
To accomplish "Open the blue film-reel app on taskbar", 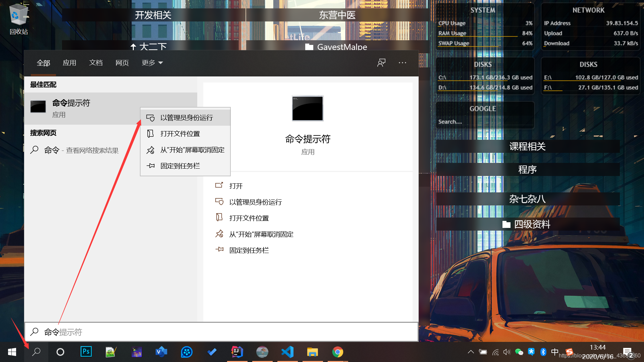I will click(186, 352).
